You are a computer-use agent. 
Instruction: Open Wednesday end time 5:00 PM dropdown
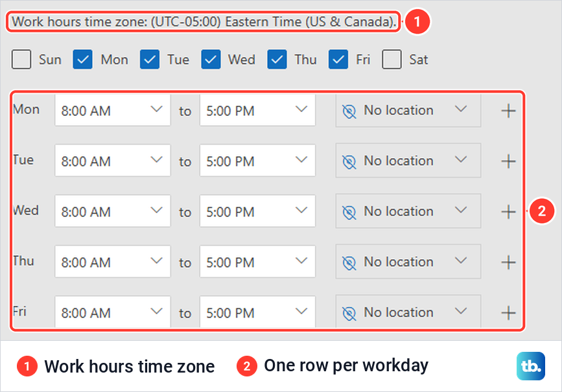(x=257, y=211)
